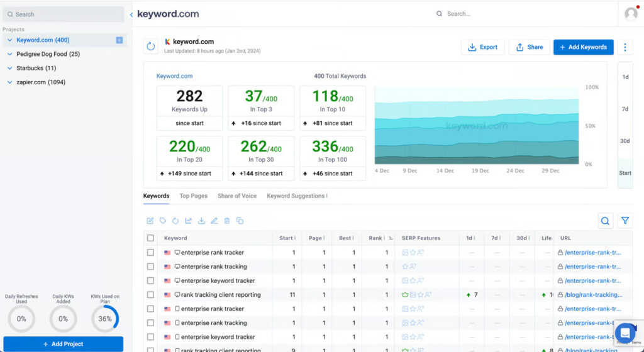Screen dimensions: 644x352
Task: Switch to the Top Pages tab
Action: 194,196
